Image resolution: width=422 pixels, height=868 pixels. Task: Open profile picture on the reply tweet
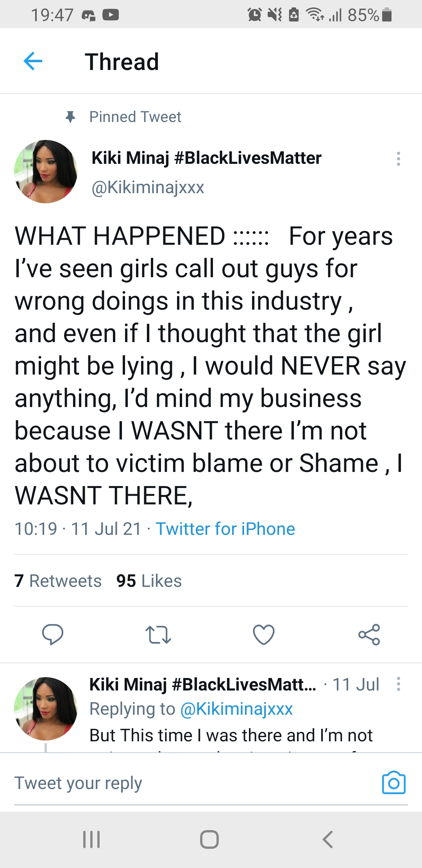point(46,708)
